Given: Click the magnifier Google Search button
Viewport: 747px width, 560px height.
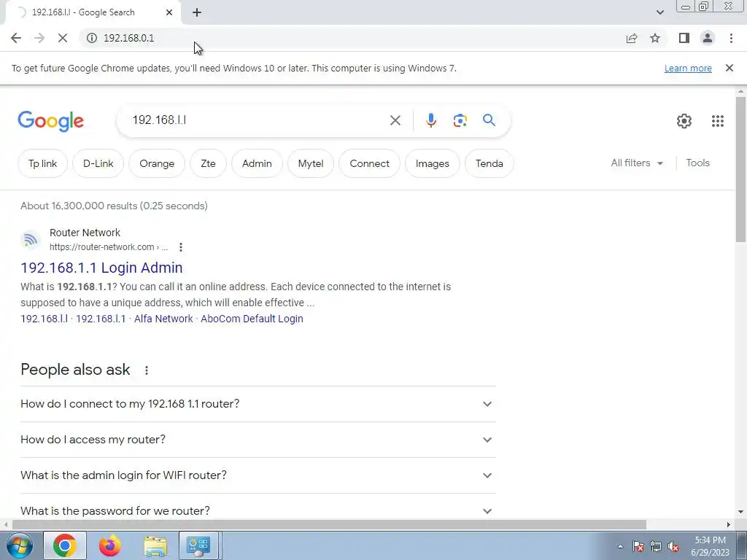Looking at the screenshot, I should click(489, 120).
